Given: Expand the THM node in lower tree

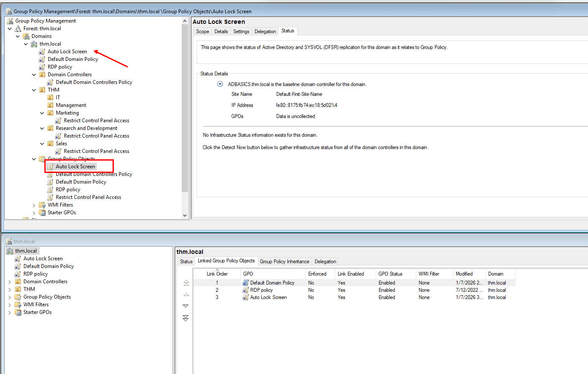Looking at the screenshot, I should pos(10,289).
